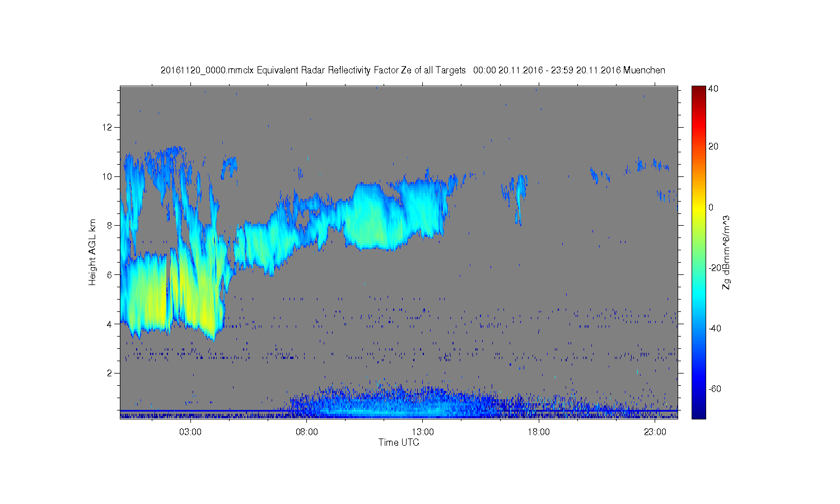Click the plot title text

click(413, 71)
